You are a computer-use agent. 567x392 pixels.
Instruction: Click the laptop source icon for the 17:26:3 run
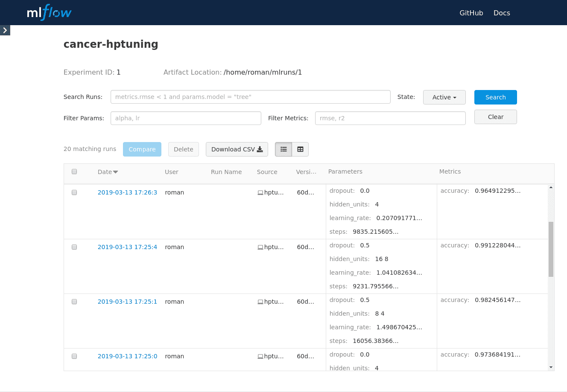point(260,193)
